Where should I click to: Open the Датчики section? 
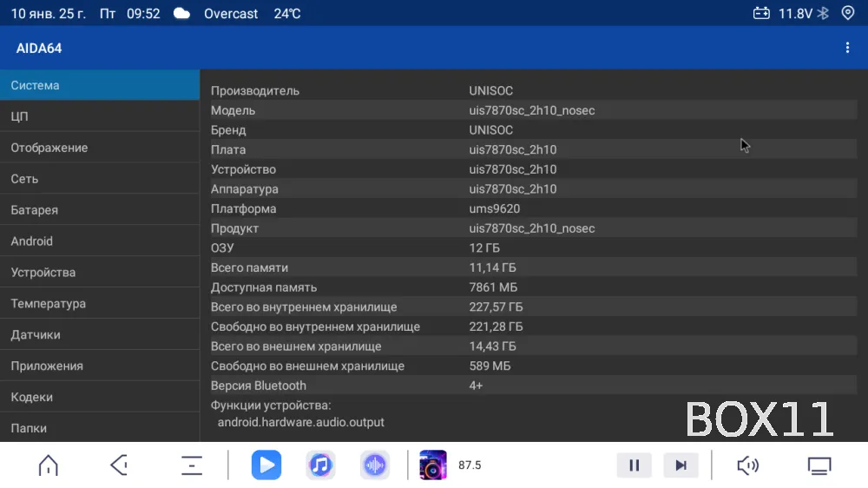(100, 334)
